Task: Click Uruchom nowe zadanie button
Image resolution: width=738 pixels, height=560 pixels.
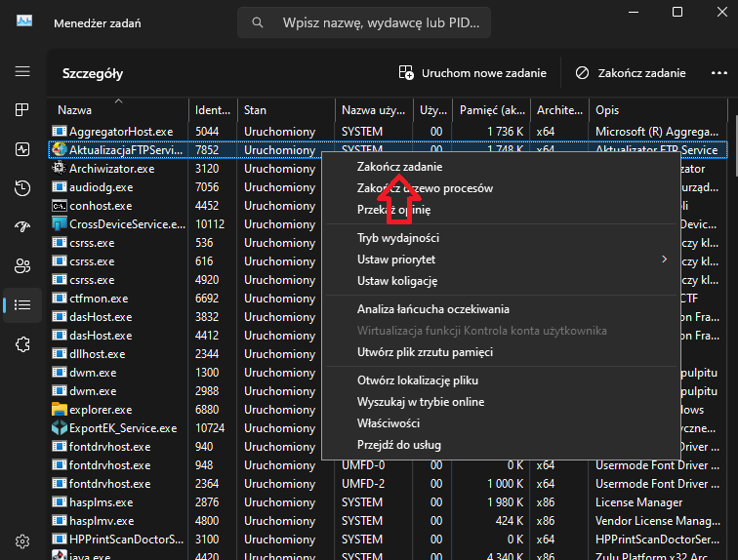Action: tap(472, 73)
